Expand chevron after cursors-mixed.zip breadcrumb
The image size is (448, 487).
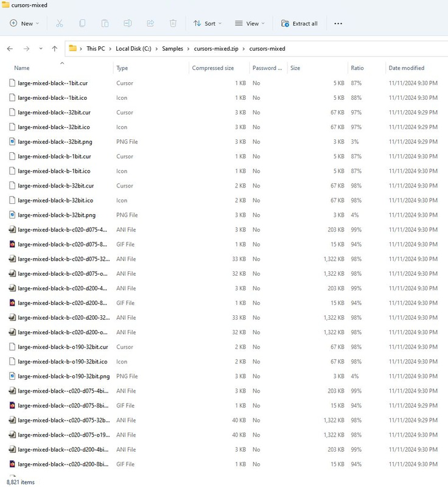(x=243, y=49)
